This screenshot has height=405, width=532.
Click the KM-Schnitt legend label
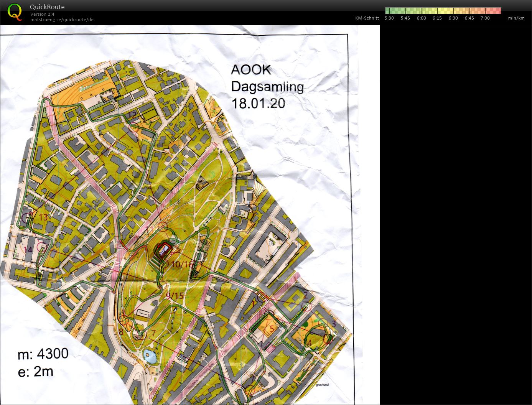tap(367, 18)
